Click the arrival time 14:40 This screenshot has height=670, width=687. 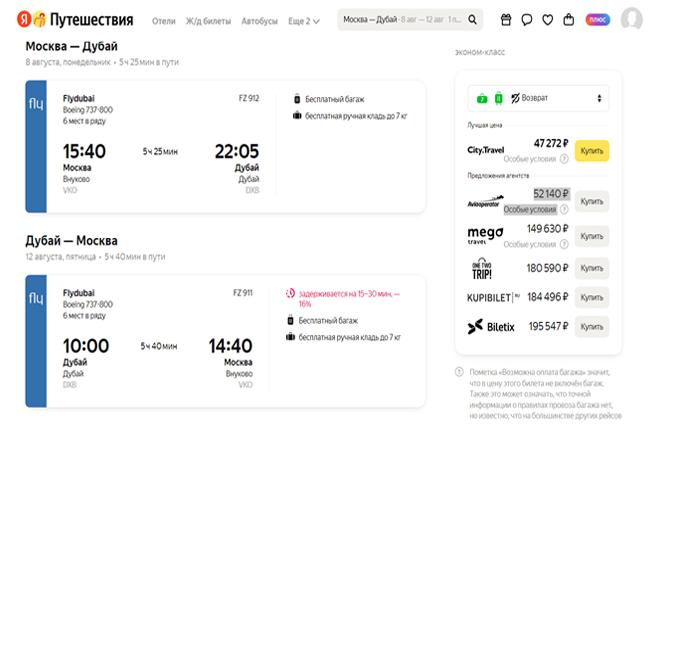tap(230, 346)
